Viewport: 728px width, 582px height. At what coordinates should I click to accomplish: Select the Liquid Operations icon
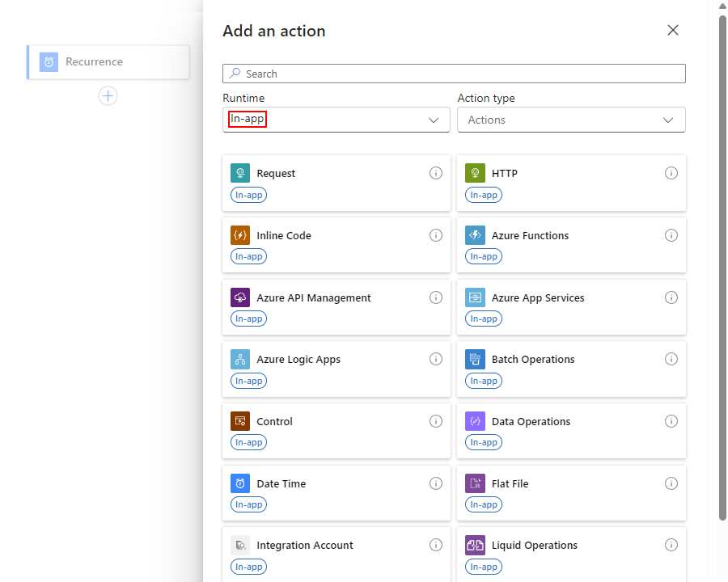click(476, 545)
